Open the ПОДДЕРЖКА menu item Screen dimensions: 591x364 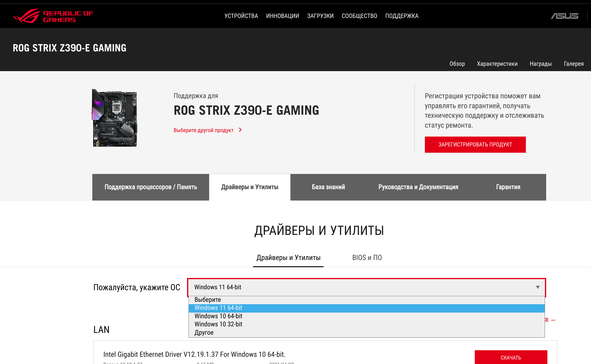402,16
